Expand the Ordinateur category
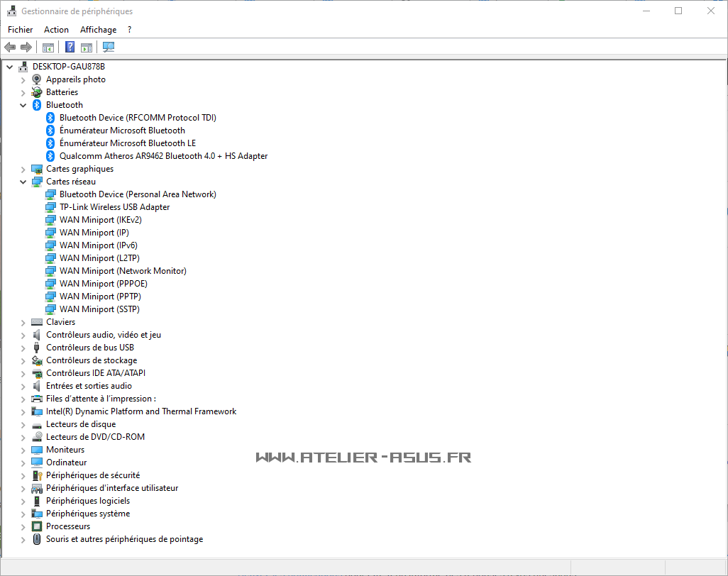 tap(23, 463)
